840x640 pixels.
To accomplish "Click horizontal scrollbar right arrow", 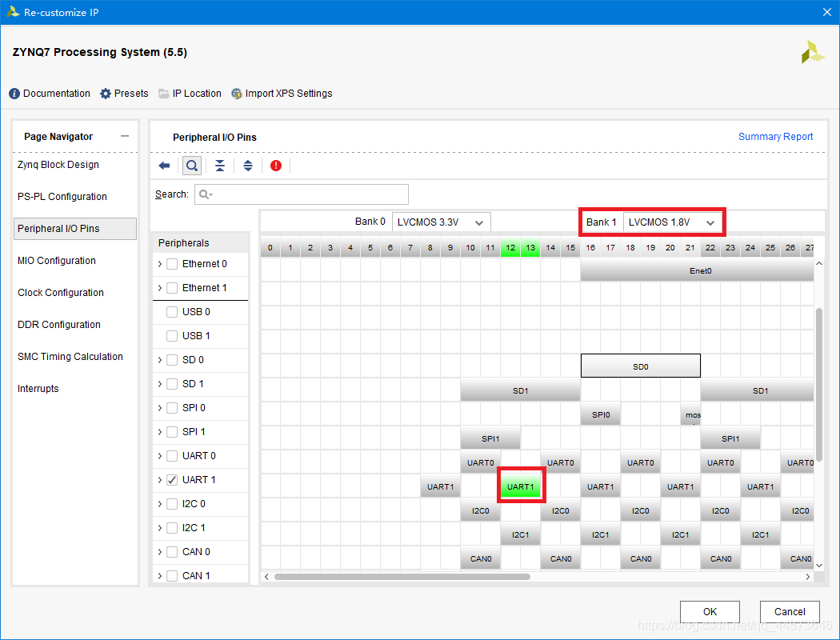I will 808,577.
